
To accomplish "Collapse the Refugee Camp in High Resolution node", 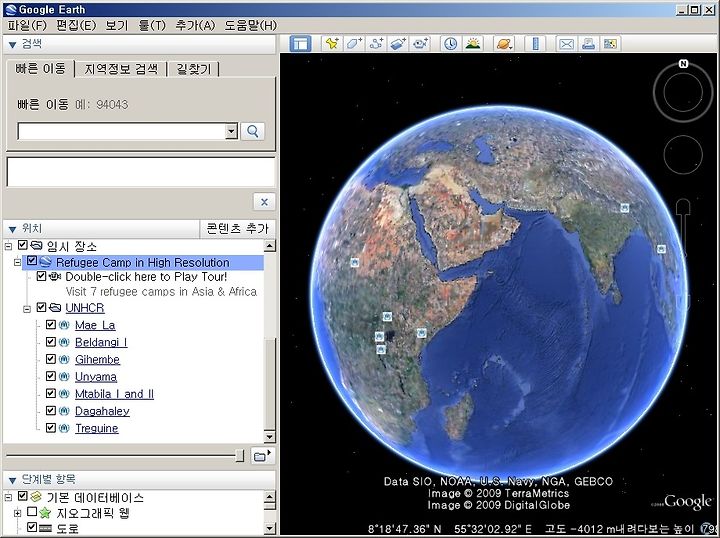I will coord(17,263).
